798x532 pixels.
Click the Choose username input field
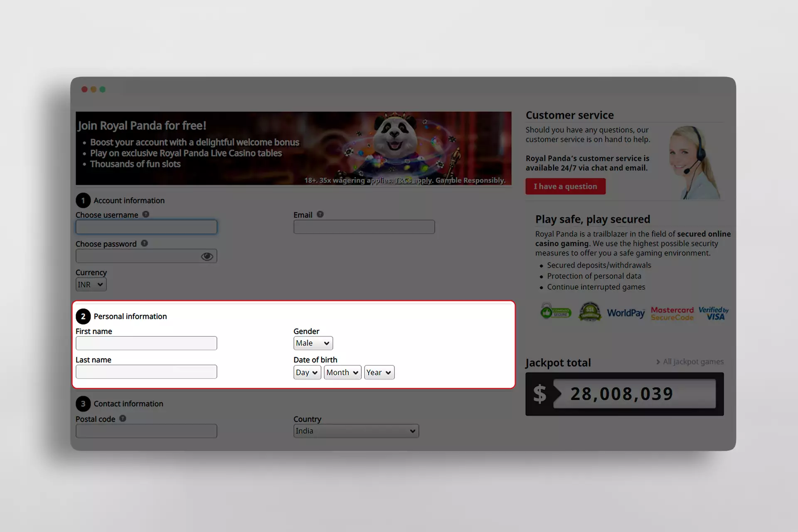(x=146, y=227)
